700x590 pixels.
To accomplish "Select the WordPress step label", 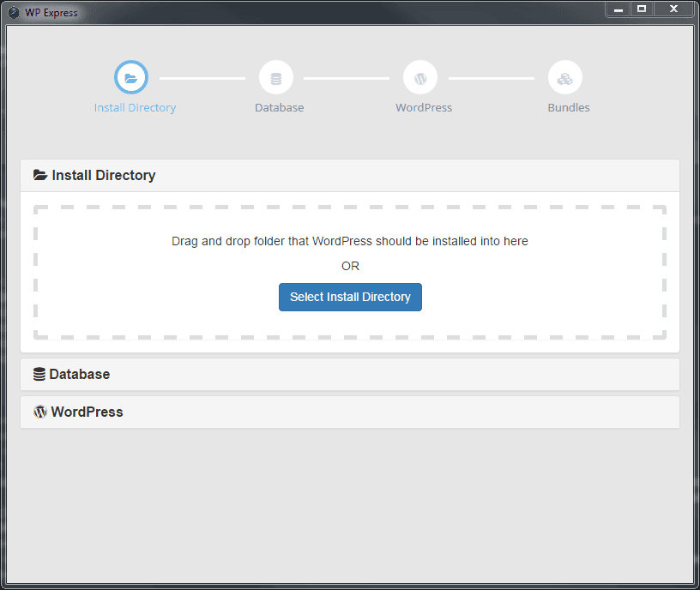I will [424, 107].
